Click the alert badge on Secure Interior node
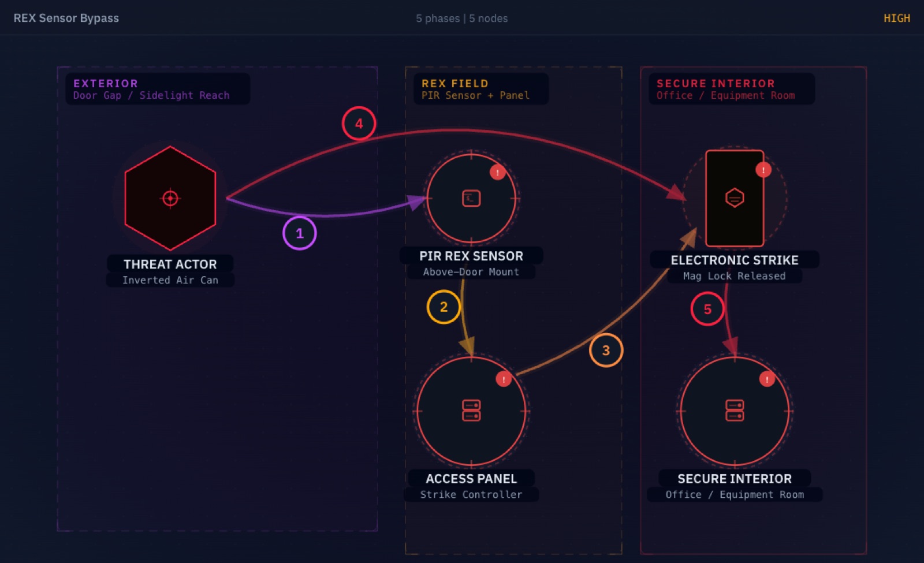 (x=766, y=379)
